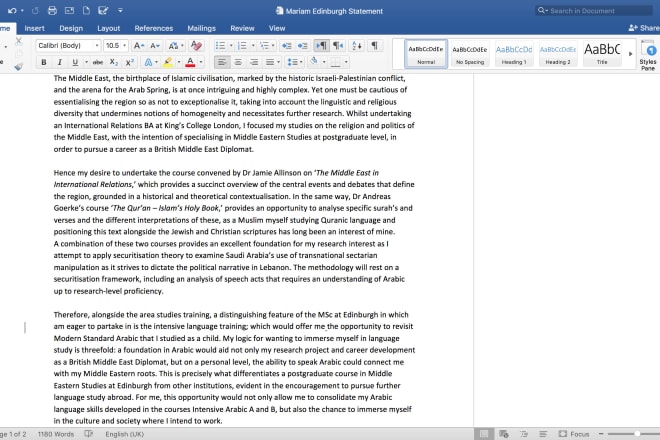Apply the Heading 2 style
Image resolution: width=660 pixels, height=440 pixels.
558,54
